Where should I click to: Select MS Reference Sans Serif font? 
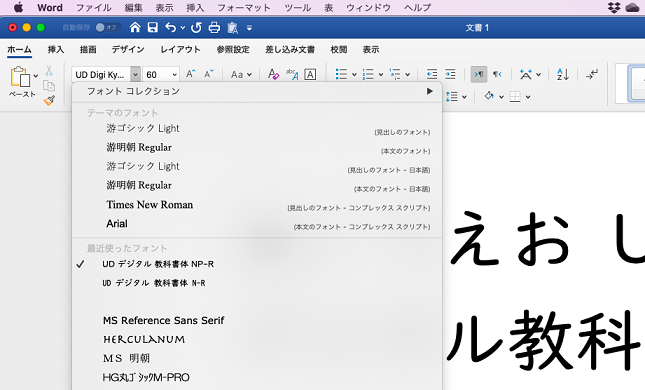coord(257,320)
